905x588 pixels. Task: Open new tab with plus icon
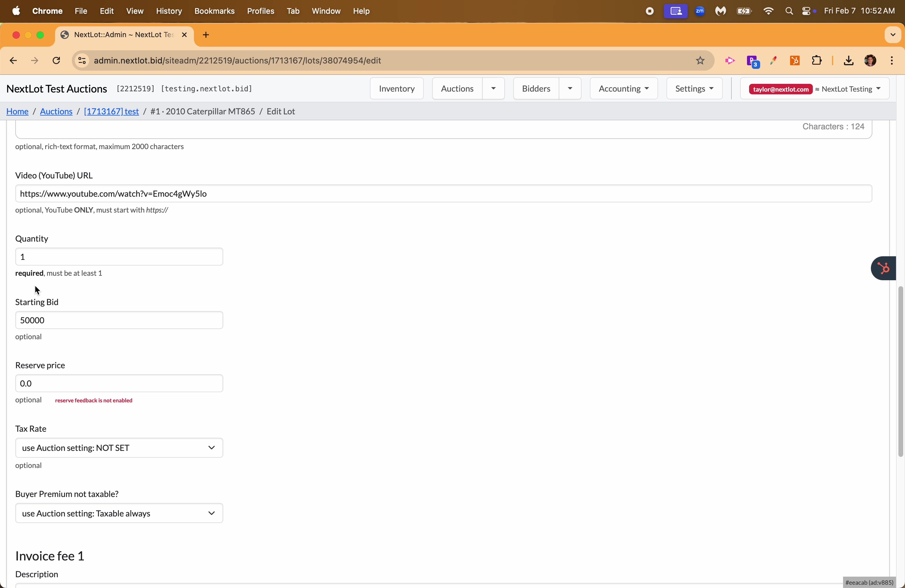click(x=206, y=35)
